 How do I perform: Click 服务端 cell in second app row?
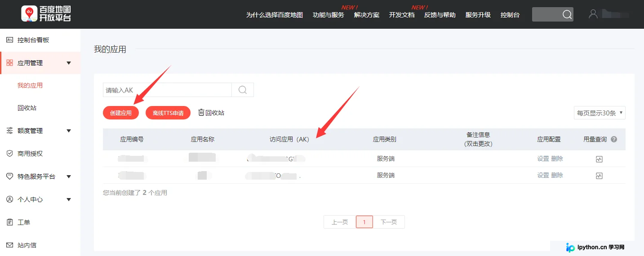pyautogui.click(x=386, y=175)
